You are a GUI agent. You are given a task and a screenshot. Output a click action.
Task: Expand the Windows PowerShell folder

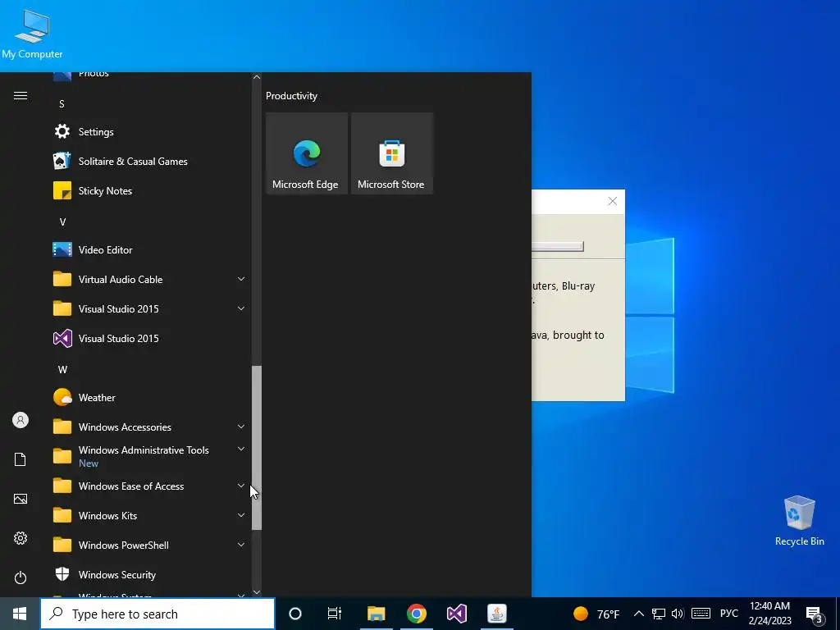(241, 545)
